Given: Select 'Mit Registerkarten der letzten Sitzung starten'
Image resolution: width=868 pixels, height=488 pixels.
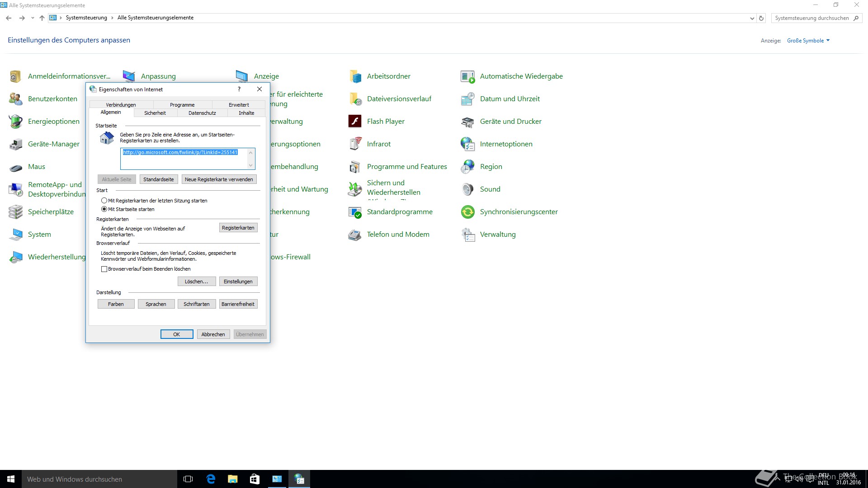Looking at the screenshot, I should 104,201.
